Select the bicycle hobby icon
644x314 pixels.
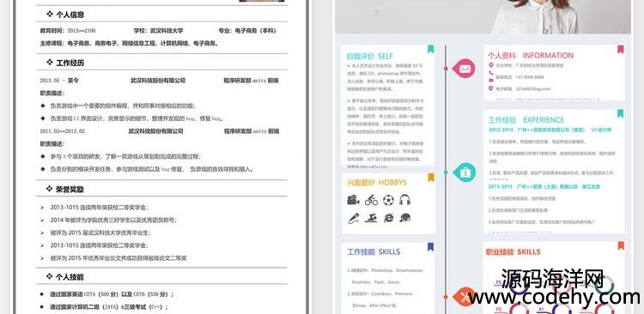tap(371, 200)
